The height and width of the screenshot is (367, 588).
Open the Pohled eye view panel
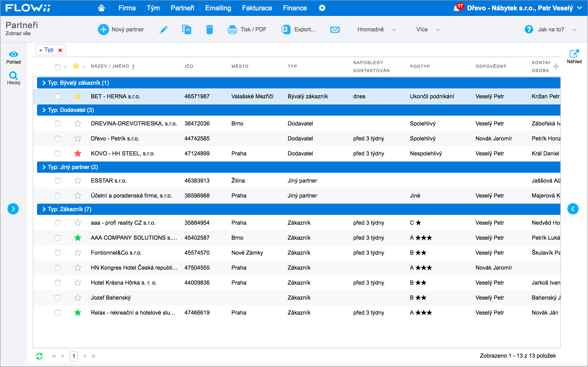pyautogui.click(x=13, y=57)
